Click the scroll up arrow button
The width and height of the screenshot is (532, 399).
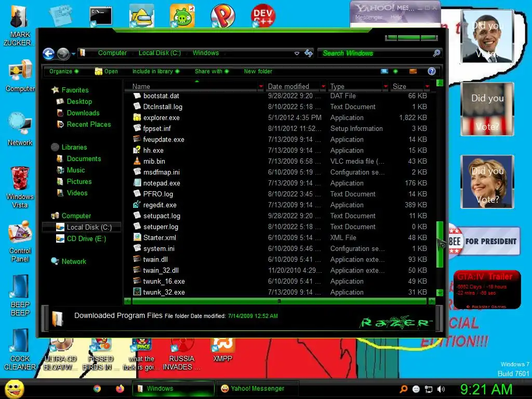[x=440, y=83]
